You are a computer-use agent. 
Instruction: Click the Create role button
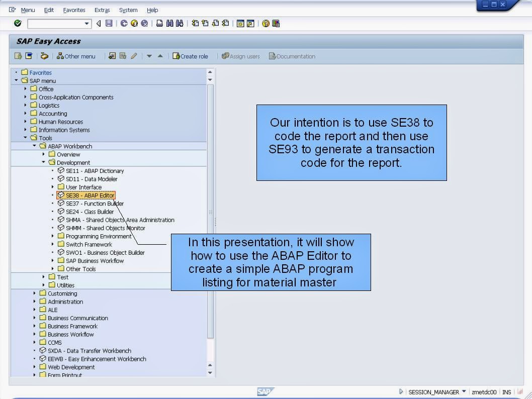pyautogui.click(x=191, y=56)
